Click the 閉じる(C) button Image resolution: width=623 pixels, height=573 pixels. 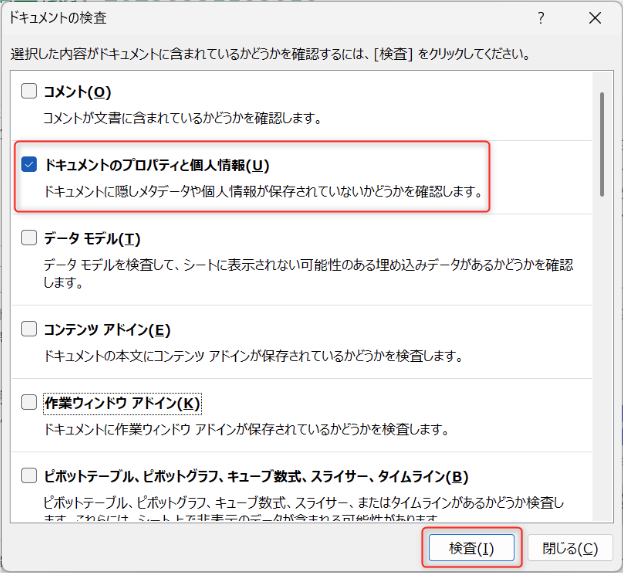point(570,548)
